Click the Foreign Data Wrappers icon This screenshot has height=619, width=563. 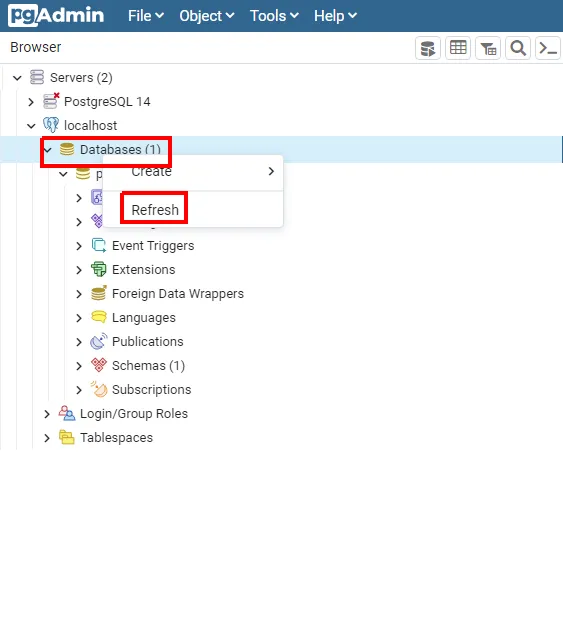(99, 293)
